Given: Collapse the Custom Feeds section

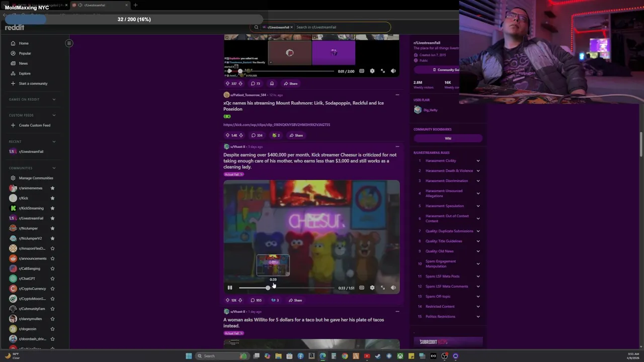Looking at the screenshot, I should (x=54, y=115).
